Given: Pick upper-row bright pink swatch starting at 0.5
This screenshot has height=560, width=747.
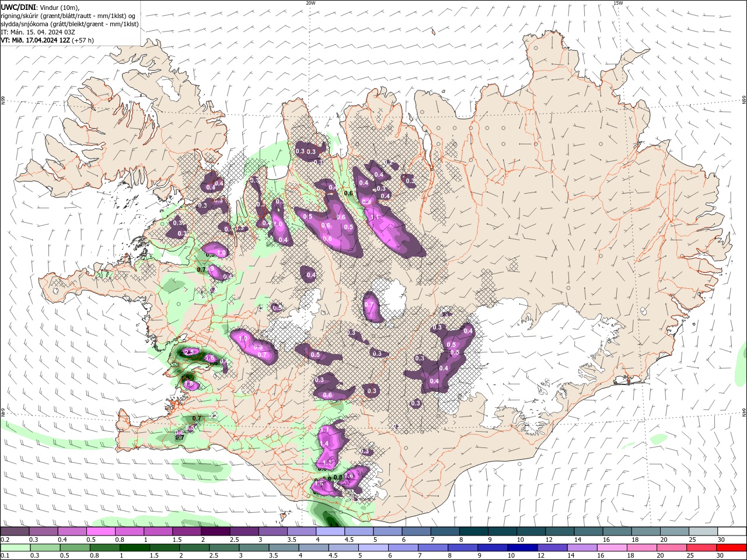Looking at the screenshot, I should click(x=100, y=531).
